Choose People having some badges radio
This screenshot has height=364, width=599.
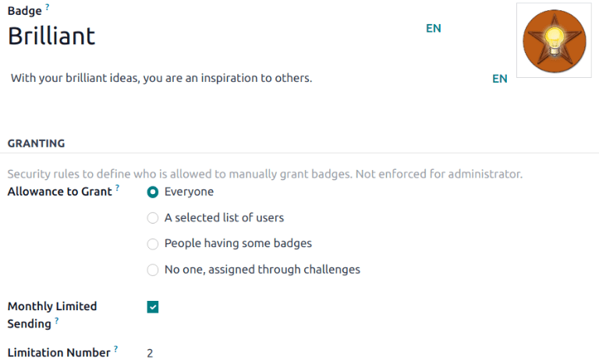(x=153, y=244)
